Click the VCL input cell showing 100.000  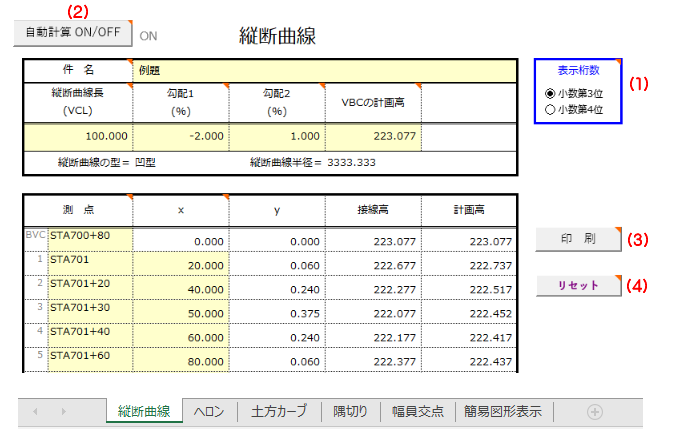[78, 136]
